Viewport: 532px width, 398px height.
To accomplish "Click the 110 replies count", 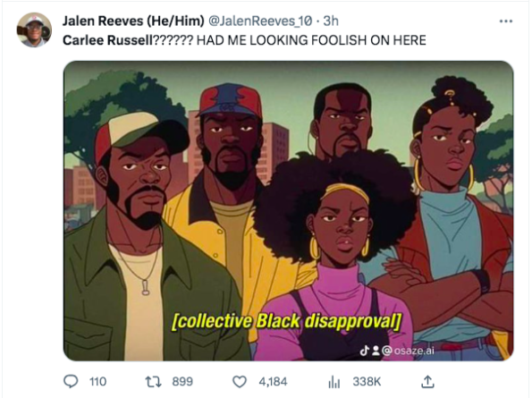I will click(97, 382).
